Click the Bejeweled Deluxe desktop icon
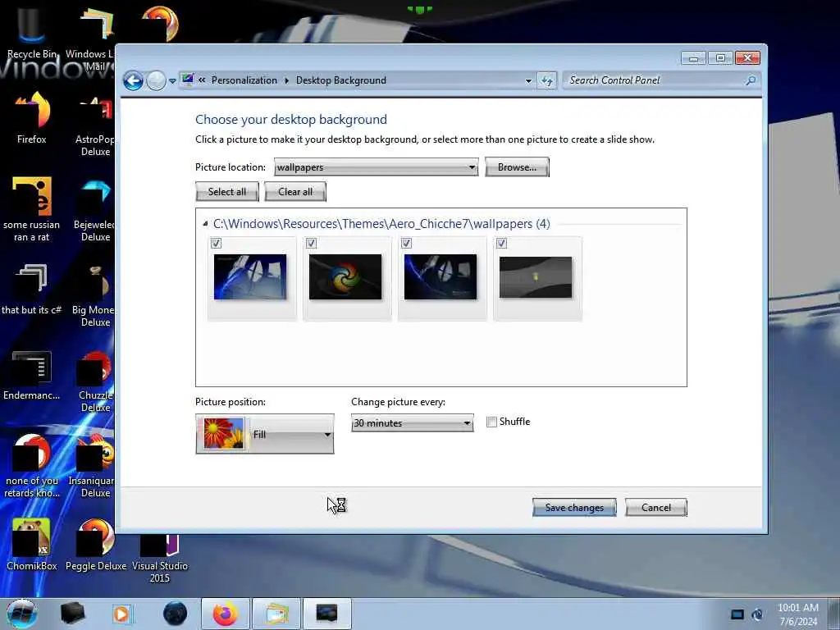 coord(94,210)
